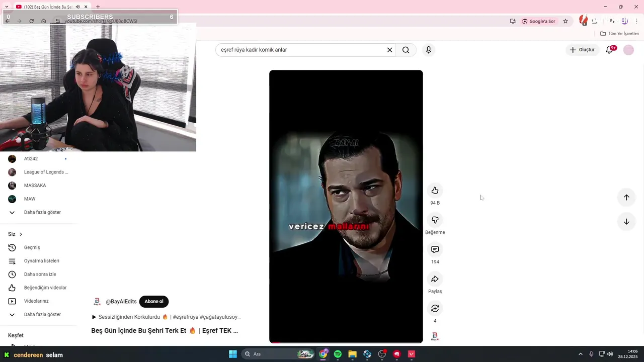Reload the page
This screenshot has width=644, height=362.
[31, 21]
